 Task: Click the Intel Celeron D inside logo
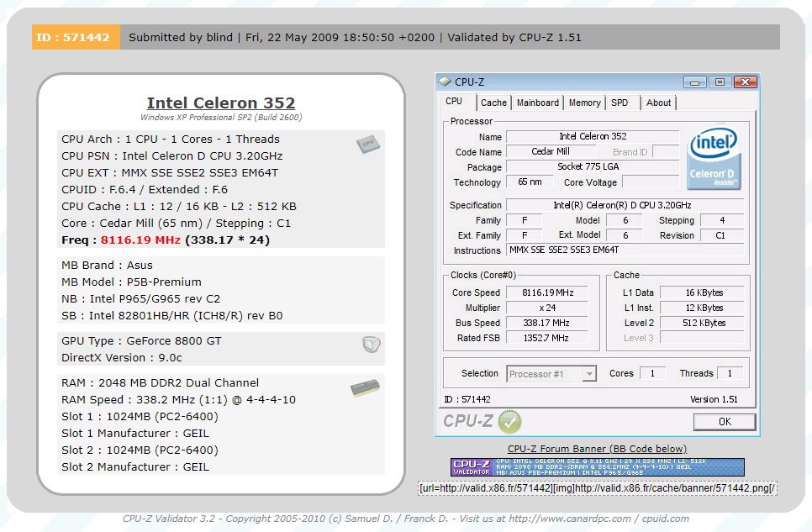pyautogui.click(x=714, y=159)
